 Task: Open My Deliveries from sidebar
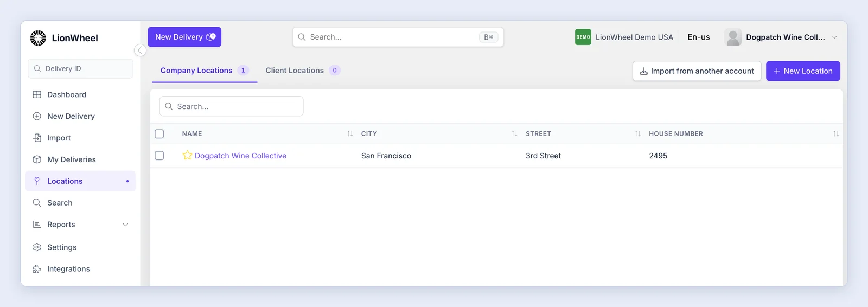(x=80, y=159)
